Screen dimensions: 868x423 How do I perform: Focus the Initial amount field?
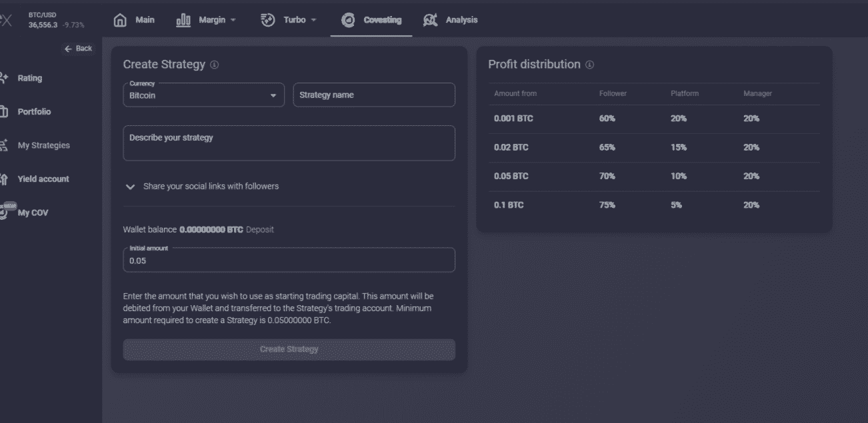pos(289,261)
